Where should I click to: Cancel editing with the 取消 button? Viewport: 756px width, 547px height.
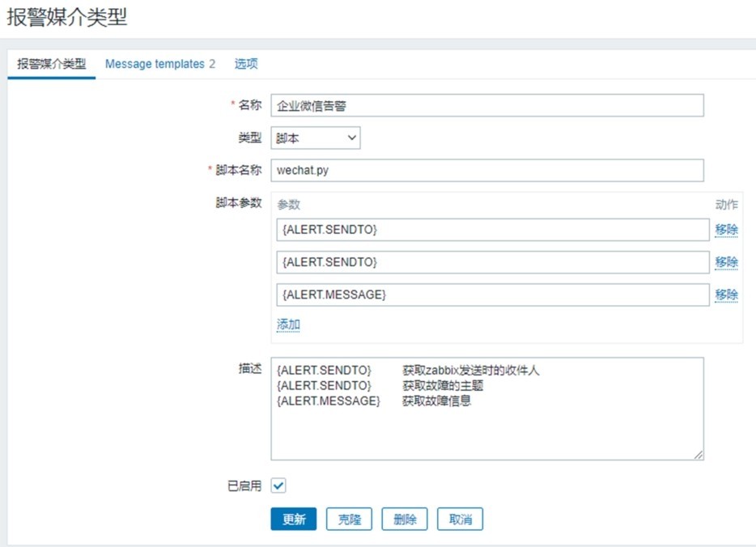460,519
